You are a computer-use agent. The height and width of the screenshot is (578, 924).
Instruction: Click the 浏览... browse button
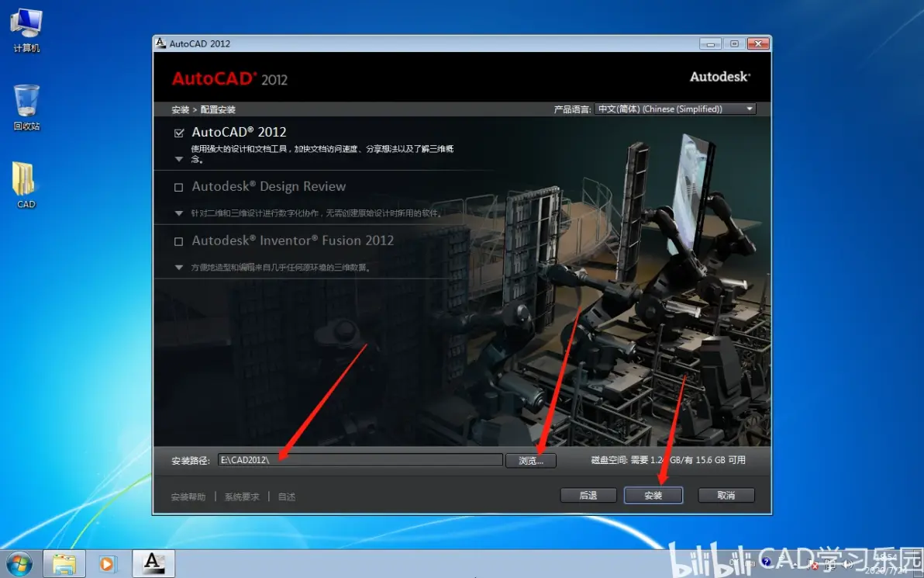pos(531,461)
